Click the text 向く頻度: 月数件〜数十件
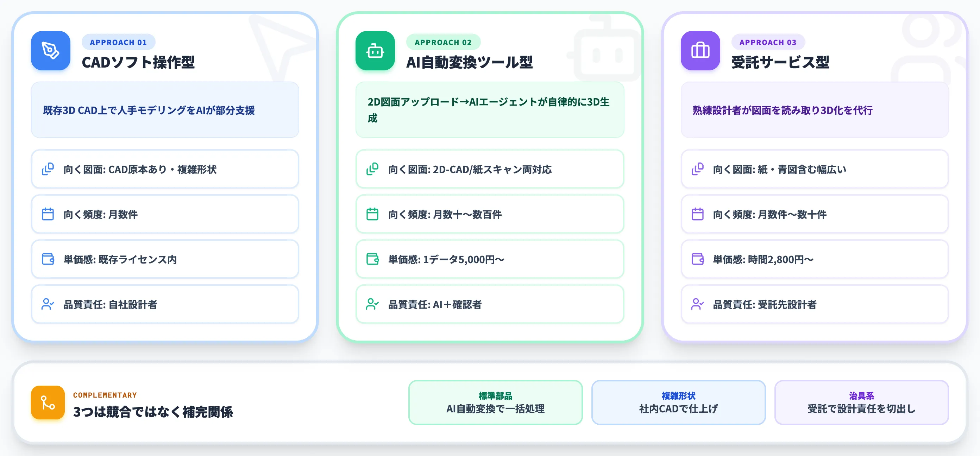The width and height of the screenshot is (980, 456). point(769,215)
